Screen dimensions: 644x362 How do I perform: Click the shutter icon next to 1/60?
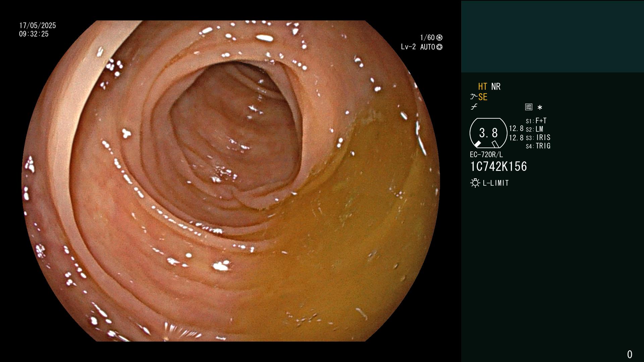439,38
